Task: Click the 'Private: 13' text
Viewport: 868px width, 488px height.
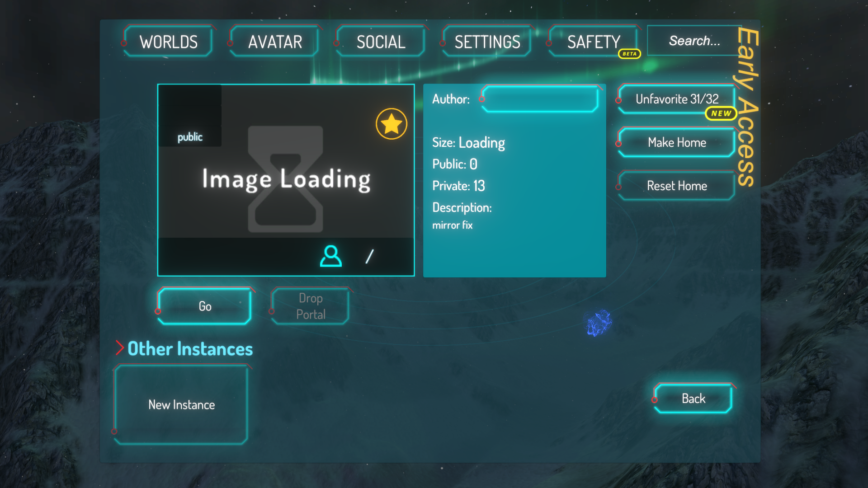Action: [458, 186]
